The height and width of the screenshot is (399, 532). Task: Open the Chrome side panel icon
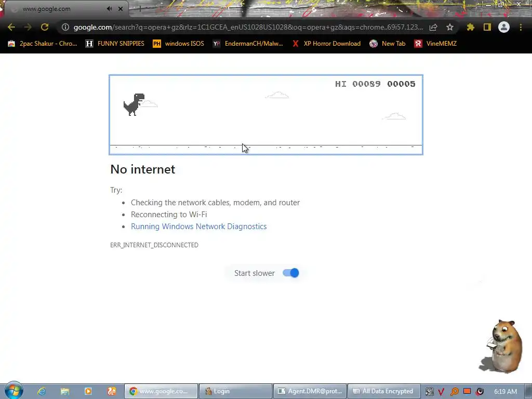pyautogui.click(x=487, y=27)
